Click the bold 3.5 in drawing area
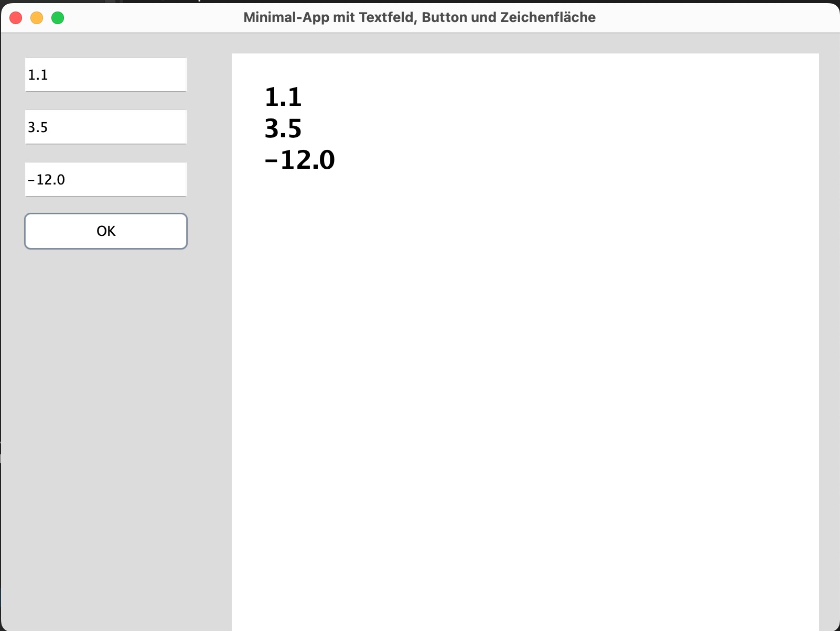Image resolution: width=840 pixels, height=631 pixels. [283, 128]
